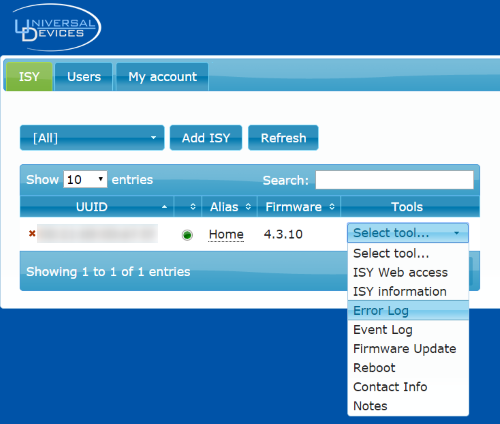
Task: Focus the Search input field
Action: (395, 180)
